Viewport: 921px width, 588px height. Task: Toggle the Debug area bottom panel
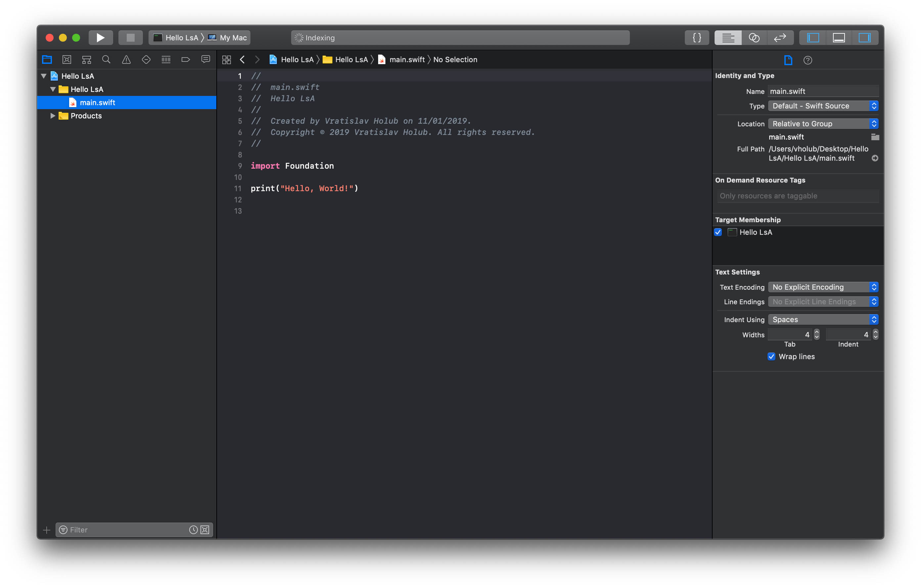pos(838,37)
